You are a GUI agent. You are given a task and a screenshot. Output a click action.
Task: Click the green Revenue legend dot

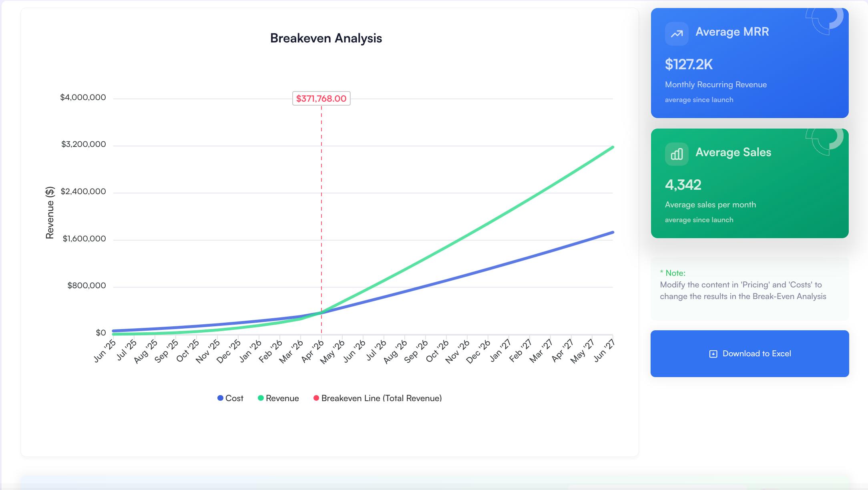[261, 398]
